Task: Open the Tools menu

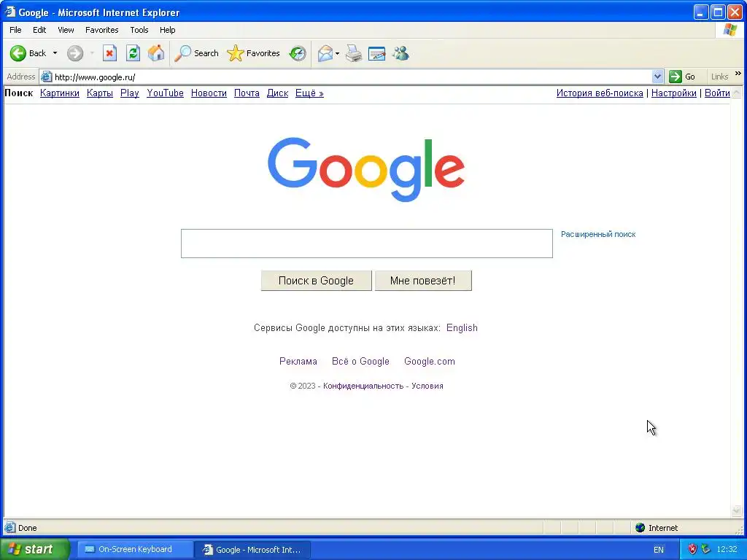Action: [139, 30]
